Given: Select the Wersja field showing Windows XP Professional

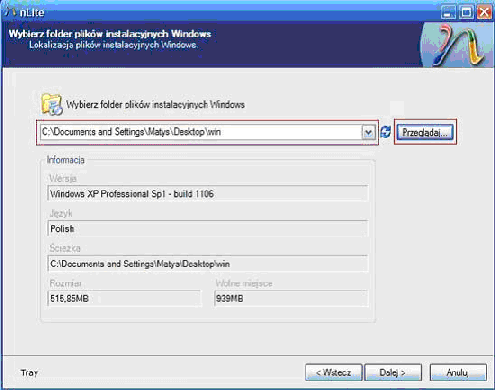Looking at the screenshot, I should 208,194.
